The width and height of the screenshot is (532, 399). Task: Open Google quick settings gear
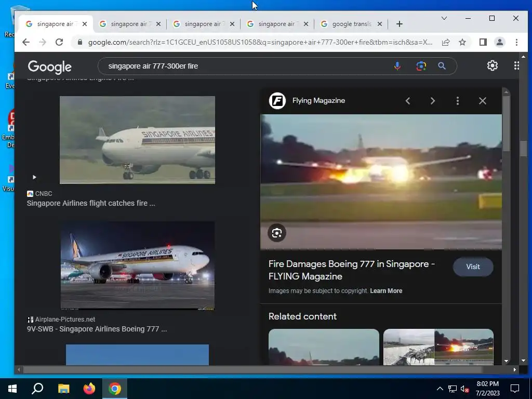point(493,65)
